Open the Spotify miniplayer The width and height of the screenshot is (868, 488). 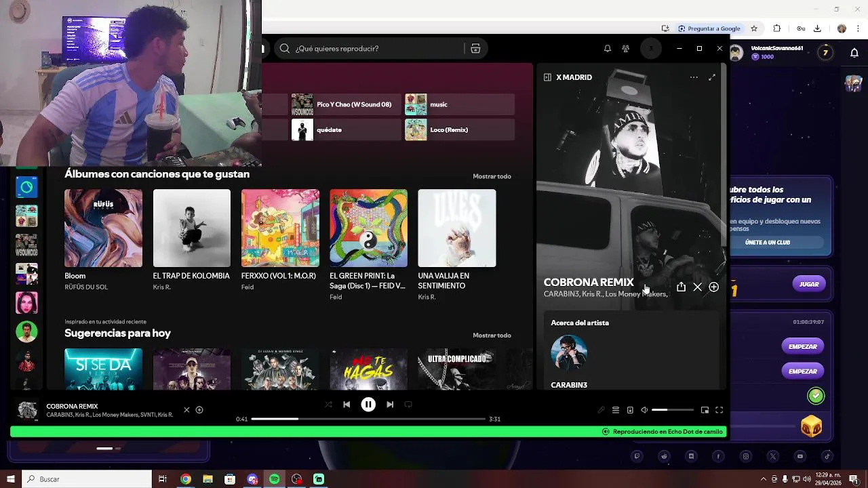tap(705, 410)
